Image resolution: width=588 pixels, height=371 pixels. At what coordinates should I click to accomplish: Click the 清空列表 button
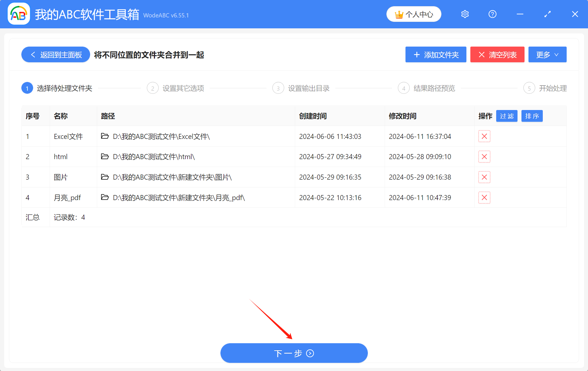497,54
